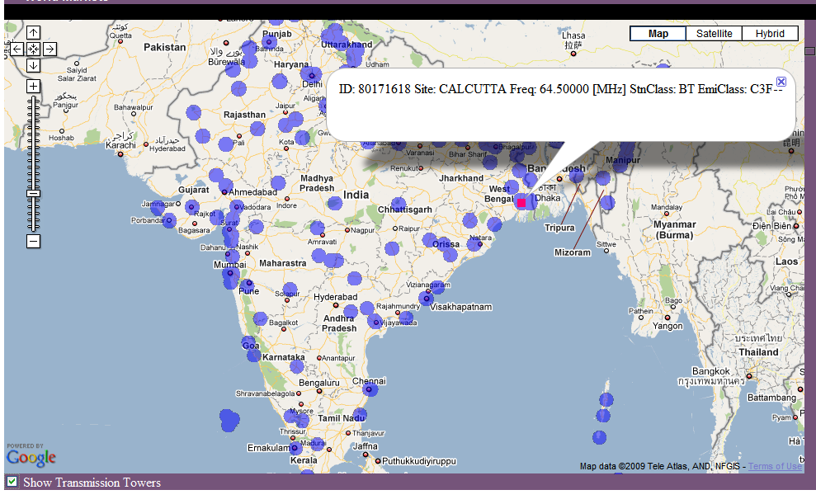Click the zoom slider handle
This screenshot has height=504, width=816.
[33, 194]
